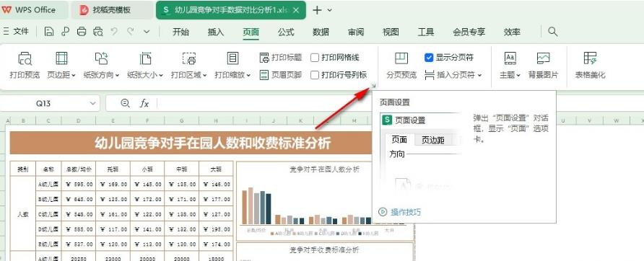644x261 pixels.
Task: Click the Redo arrow icon
Action: pyautogui.click(x=131, y=32)
